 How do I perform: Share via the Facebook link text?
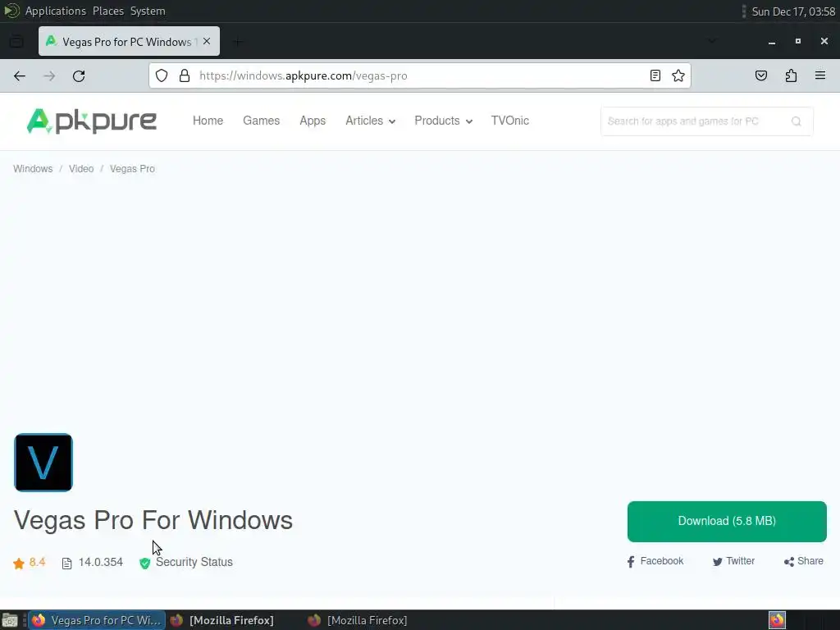tap(662, 561)
